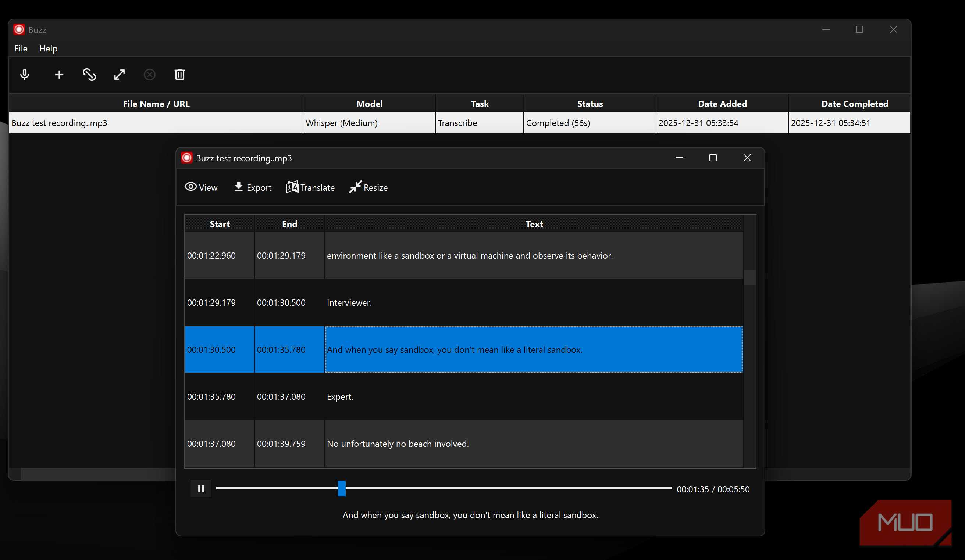The width and height of the screenshot is (965, 560).
Task: Click the start time 00:01:22.960 cell
Action: pos(220,255)
